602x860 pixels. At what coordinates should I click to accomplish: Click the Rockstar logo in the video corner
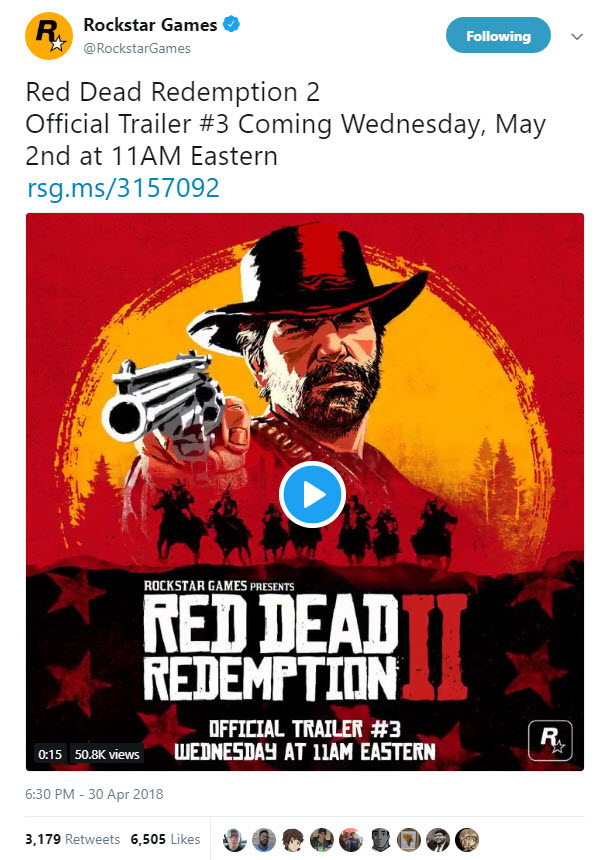coord(548,742)
